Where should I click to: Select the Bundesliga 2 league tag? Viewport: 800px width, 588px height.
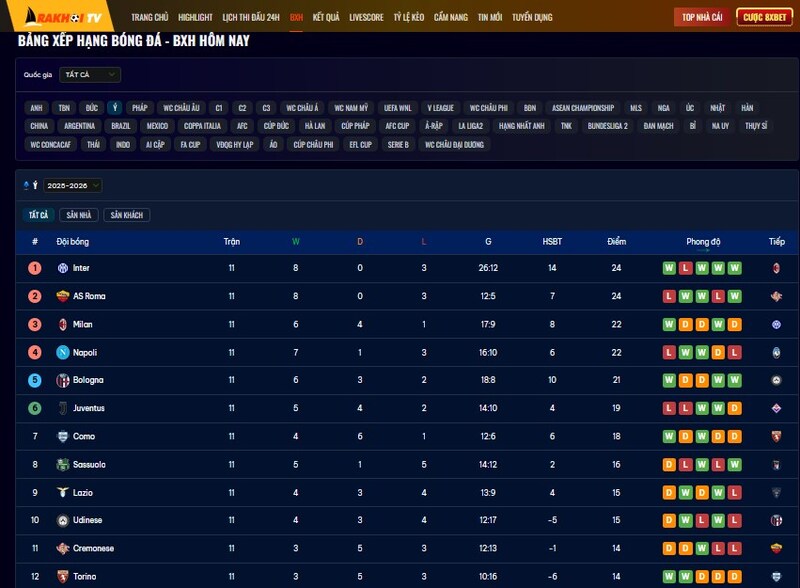click(607, 126)
